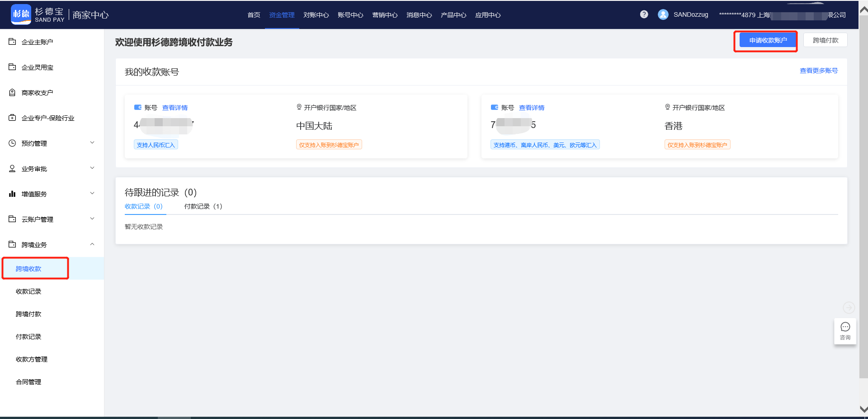Click the SANDozzug user avatar icon
The width and height of the screenshot is (868, 419).
click(x=663, y=14)
